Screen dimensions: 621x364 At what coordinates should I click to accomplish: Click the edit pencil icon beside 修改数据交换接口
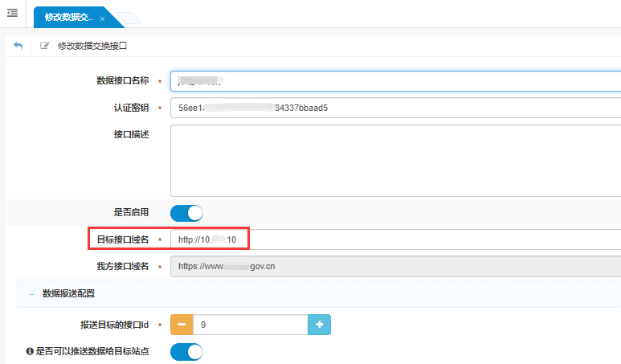[x=45, y=47]
